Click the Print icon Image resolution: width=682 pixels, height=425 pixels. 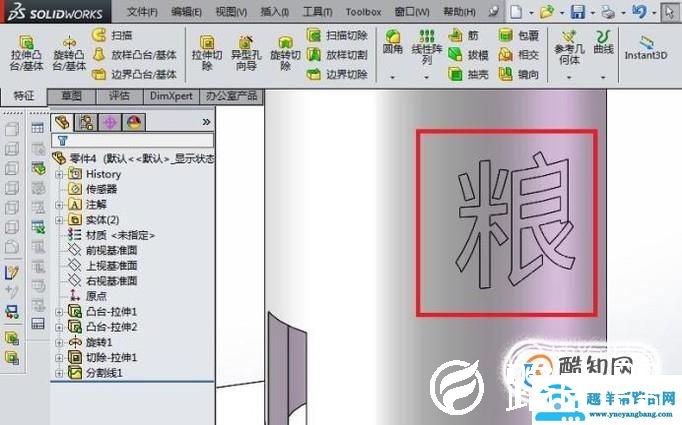[x=608, y=12]
